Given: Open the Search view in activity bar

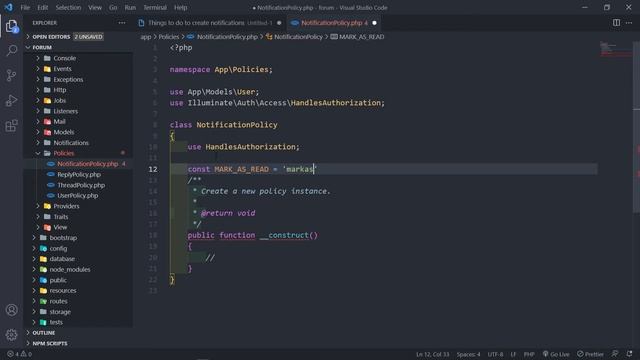Looking at the screenshot, I should (11, 51).
